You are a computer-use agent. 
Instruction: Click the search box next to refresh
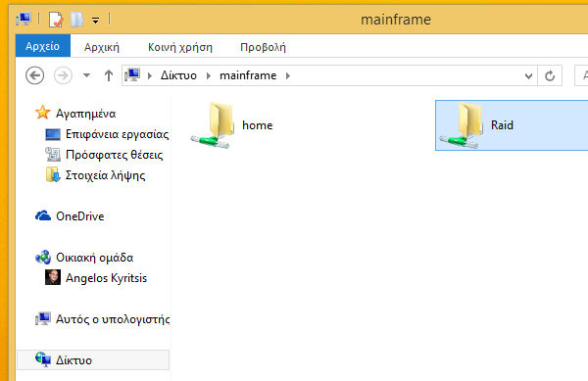[x=581, y=75]
